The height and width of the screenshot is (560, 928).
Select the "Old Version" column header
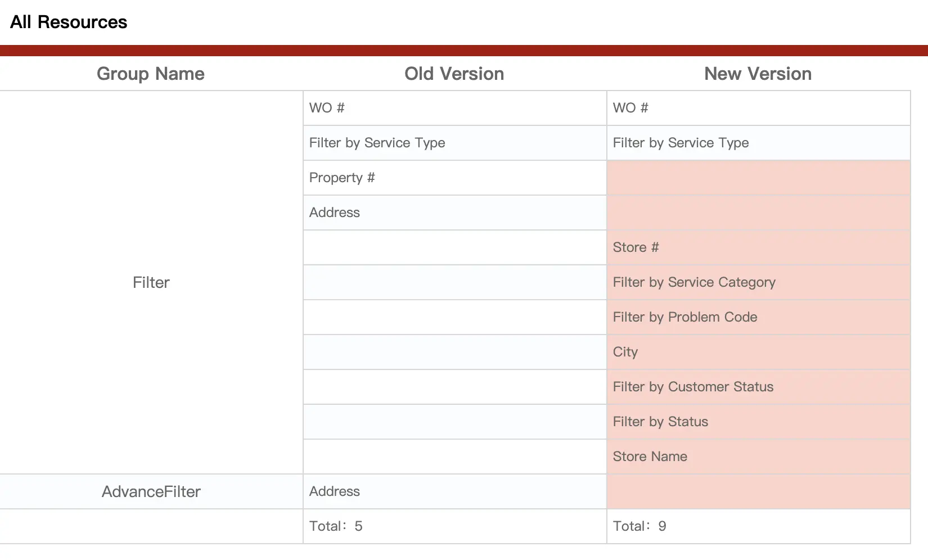454,74
